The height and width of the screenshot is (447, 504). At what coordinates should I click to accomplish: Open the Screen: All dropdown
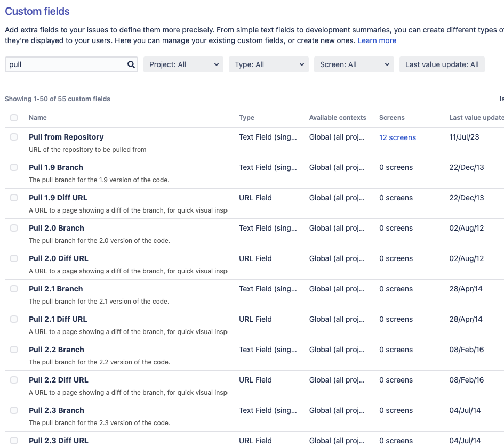(x=354, y=64)
